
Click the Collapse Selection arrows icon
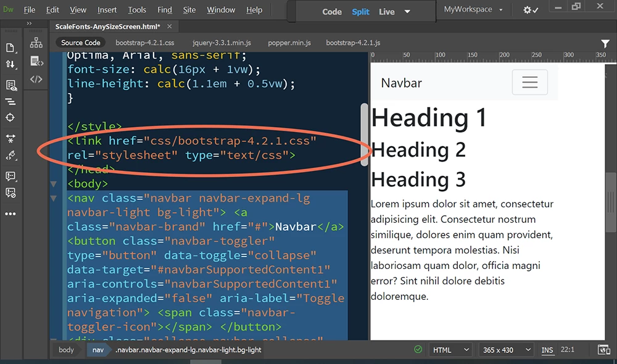pos(10,139)
